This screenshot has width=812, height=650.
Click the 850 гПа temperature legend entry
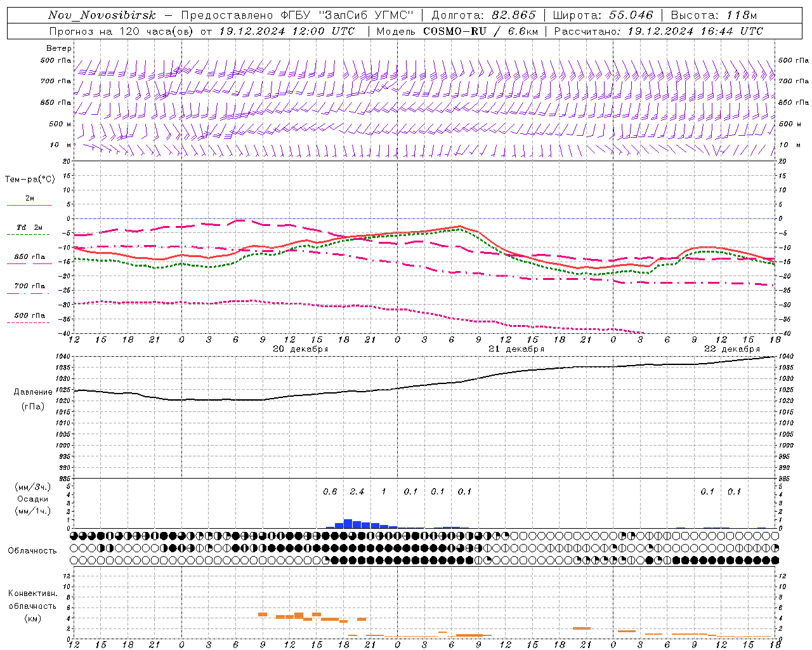point(29,257)
